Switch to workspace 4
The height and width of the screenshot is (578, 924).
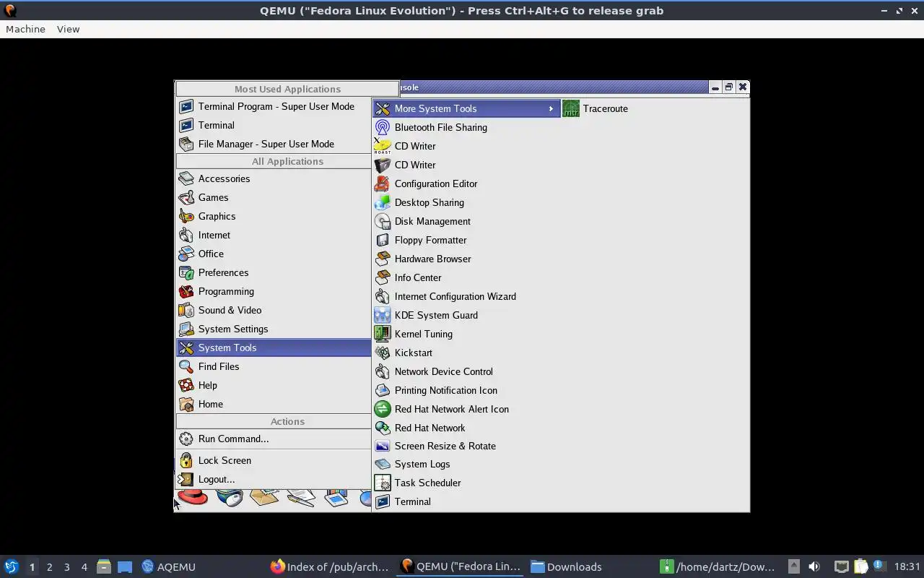click(x=84, y=567)
